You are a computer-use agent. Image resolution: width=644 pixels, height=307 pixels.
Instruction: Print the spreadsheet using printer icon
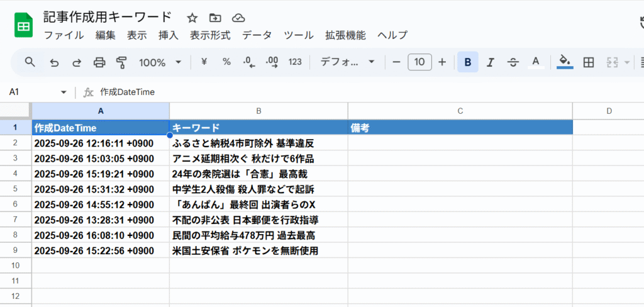[x=99, y=62]
